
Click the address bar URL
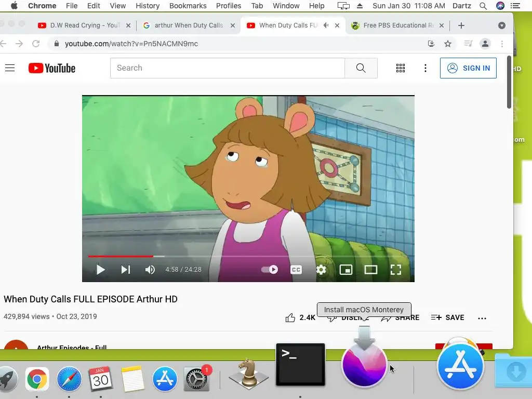click(131, 44)
